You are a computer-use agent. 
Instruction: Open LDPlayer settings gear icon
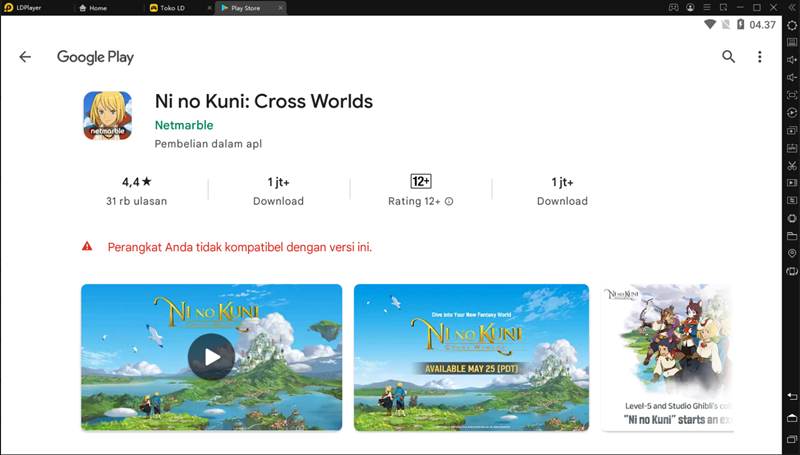click(x=792, y=25)
